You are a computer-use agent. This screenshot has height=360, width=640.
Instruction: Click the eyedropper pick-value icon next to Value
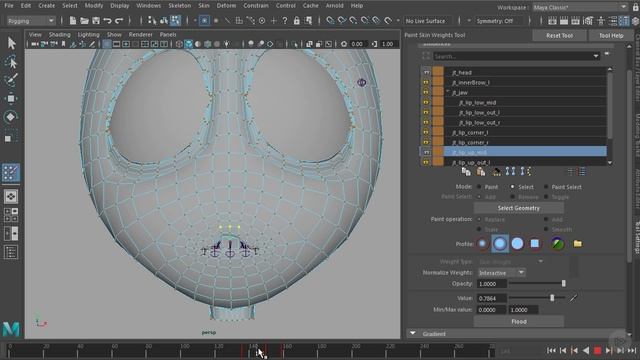coord(573,298)
